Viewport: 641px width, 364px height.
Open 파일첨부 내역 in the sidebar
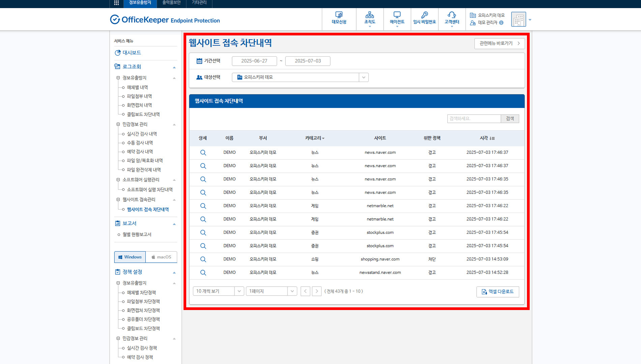click(139, 96)
